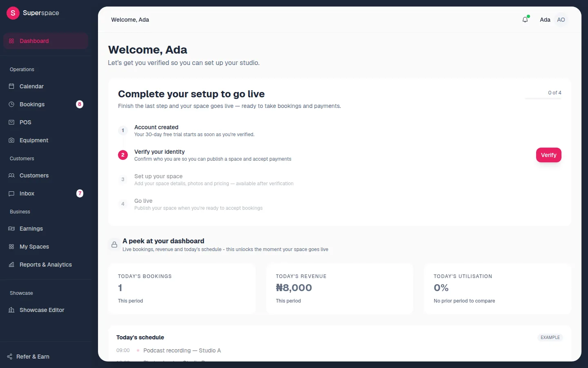
Task: Click the setup progress bar under 0 of 4
Action: (543, 99)
